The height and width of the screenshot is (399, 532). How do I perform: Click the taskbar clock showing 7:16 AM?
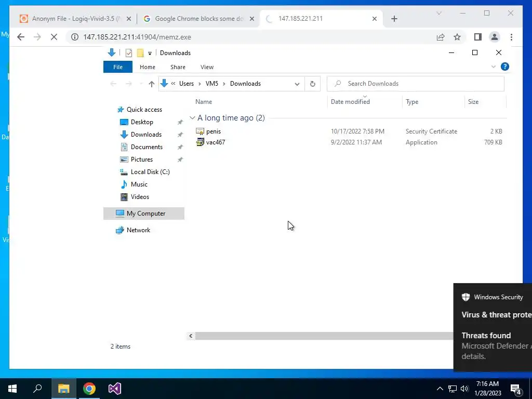(487, 384)
